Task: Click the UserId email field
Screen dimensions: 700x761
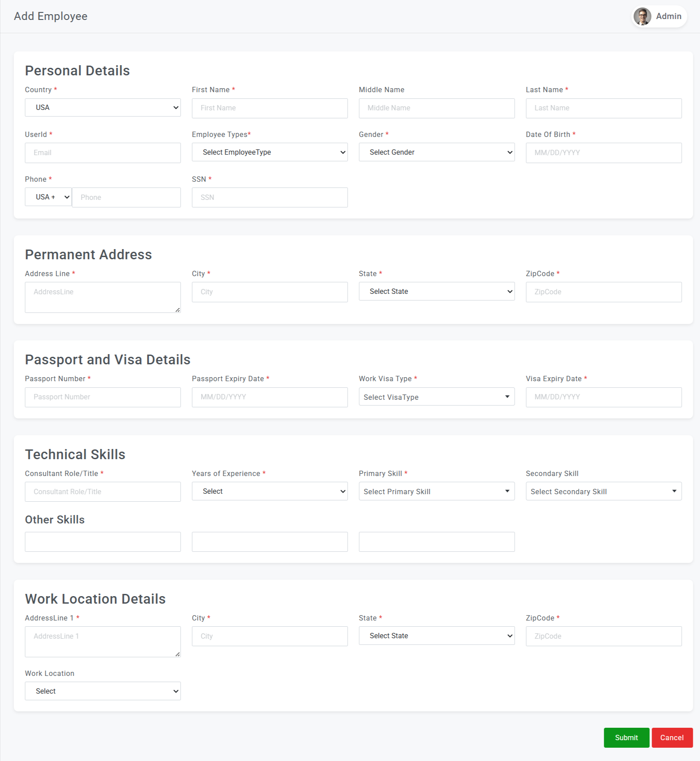Action: click(x=102, y=153)
